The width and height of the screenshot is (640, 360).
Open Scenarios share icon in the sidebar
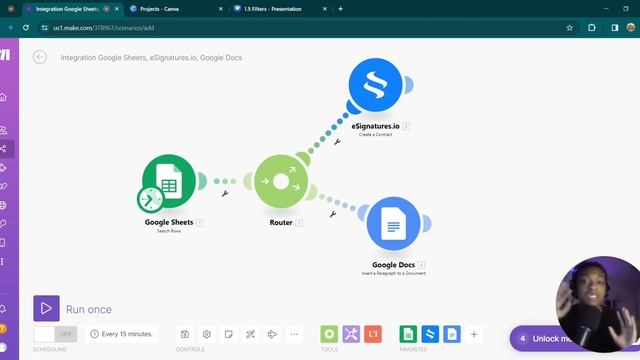(4, 149)
